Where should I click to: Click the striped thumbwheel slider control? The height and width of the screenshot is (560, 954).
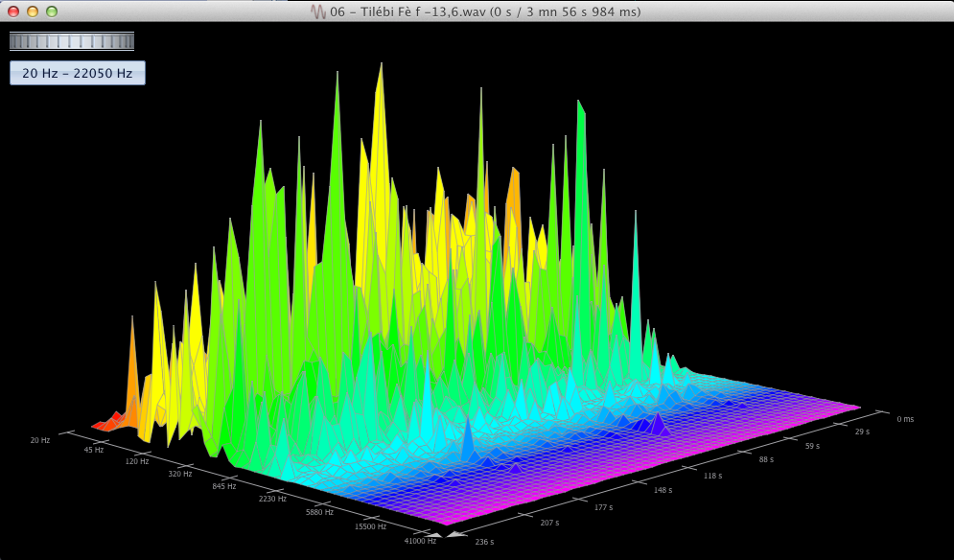click(x=72, y=41)
